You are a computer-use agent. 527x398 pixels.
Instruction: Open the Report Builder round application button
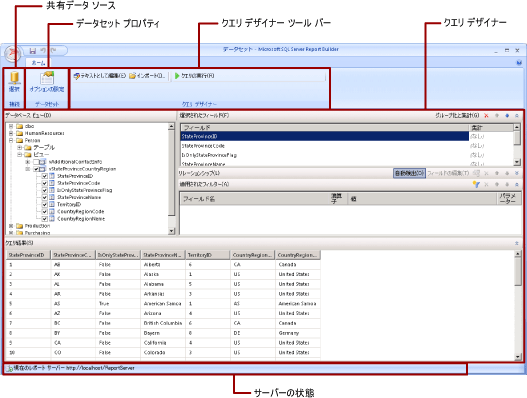click(x=13, y=53)
